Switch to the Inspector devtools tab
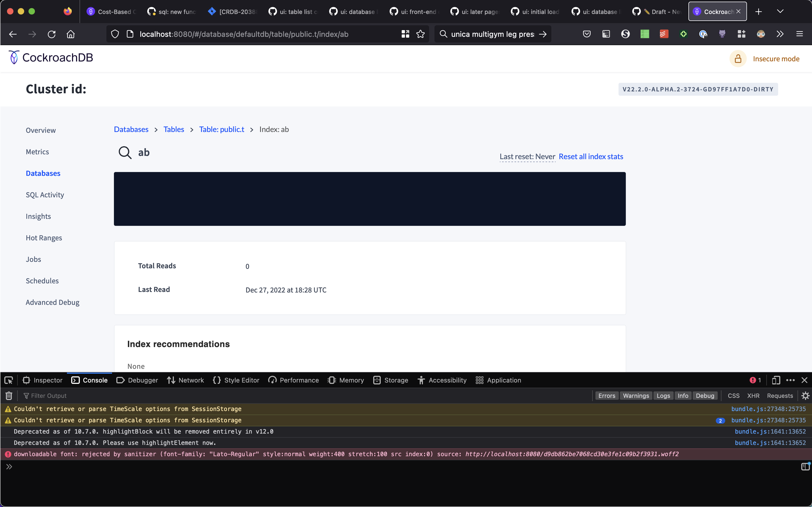 (x=42, y=380)
